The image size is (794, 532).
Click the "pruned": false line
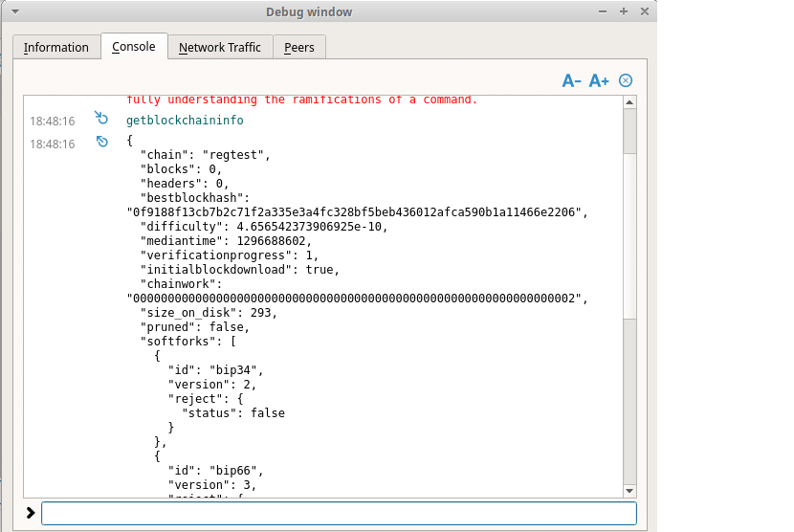click(195, 327)
